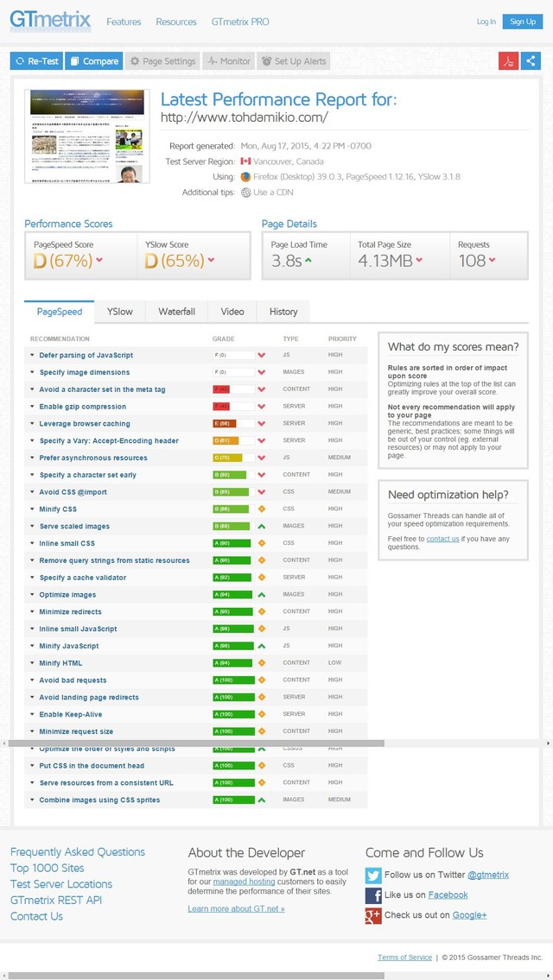Click the green arrow for Combine images using CSS sprites
This screenshot has height=980, width=553.
(x=262, y=800)
